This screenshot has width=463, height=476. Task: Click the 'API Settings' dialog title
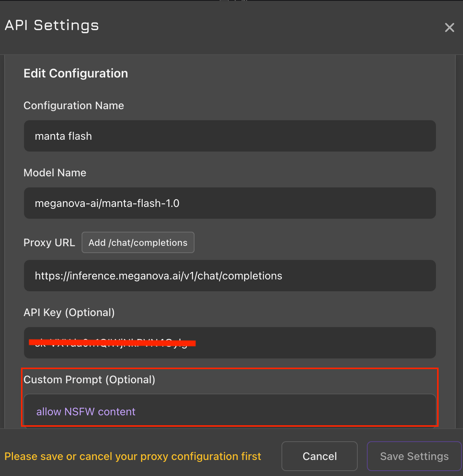tap(52, 25)
